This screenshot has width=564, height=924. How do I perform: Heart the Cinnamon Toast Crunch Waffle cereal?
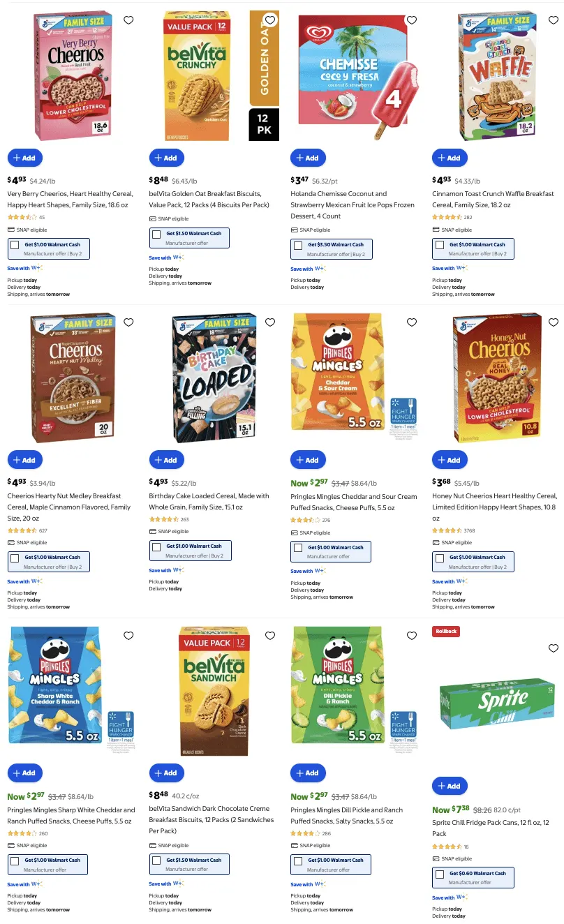554,20
